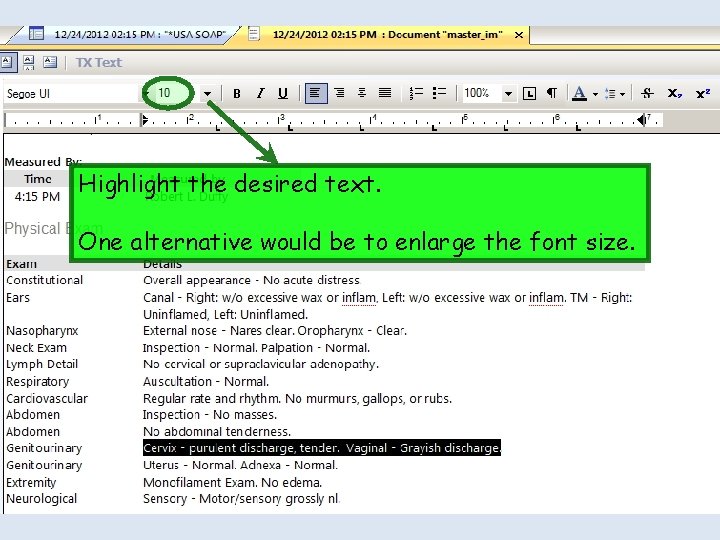Click the text frame icon

[529, 94]
